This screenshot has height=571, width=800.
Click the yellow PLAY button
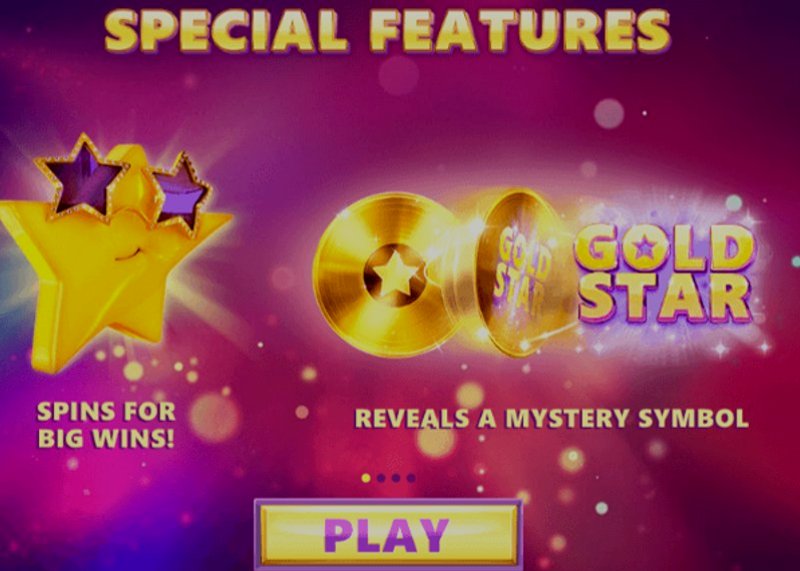[x=388, y=534]
